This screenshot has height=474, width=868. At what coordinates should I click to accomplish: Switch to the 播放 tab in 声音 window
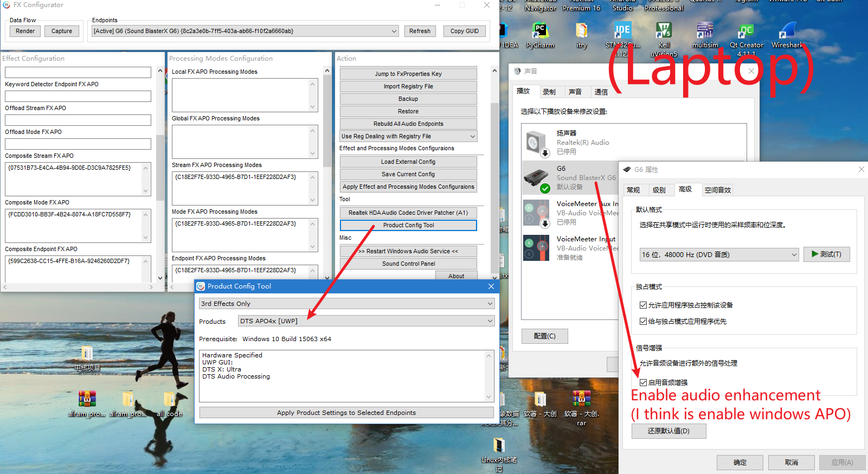523,91
